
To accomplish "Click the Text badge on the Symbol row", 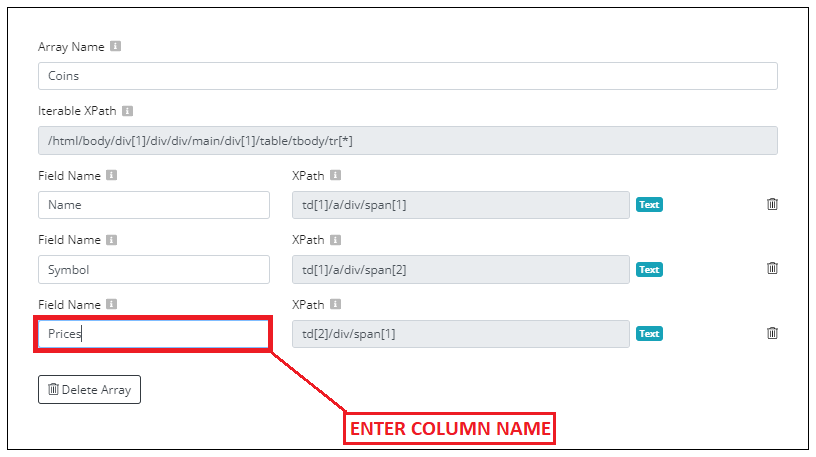I will click(649, 270).
